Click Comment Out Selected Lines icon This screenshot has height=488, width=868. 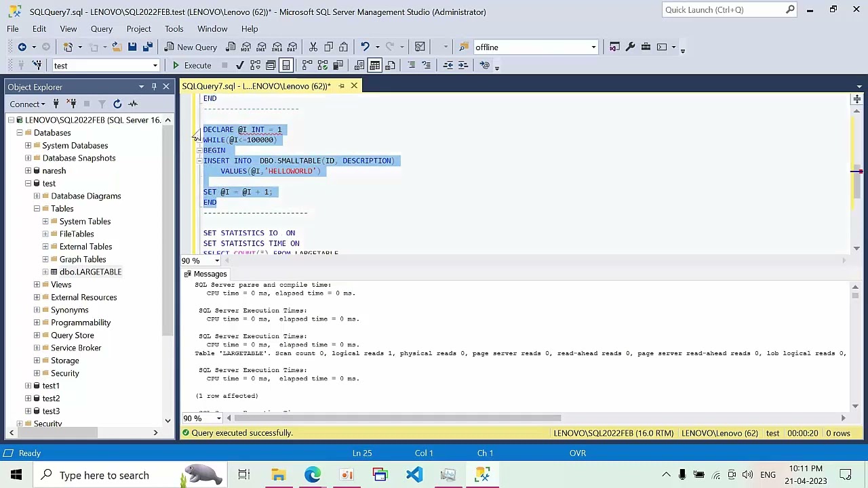pos(411,65)
